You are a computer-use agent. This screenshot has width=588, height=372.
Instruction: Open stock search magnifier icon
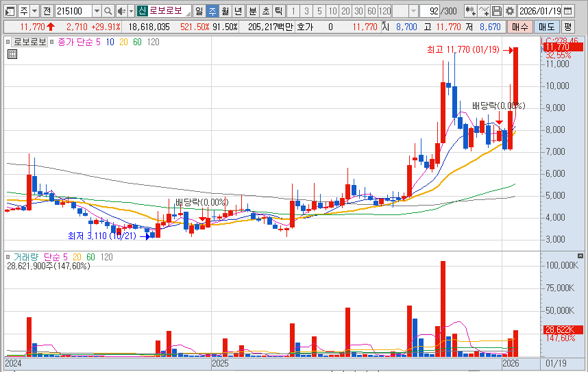(x=108, y=11)
